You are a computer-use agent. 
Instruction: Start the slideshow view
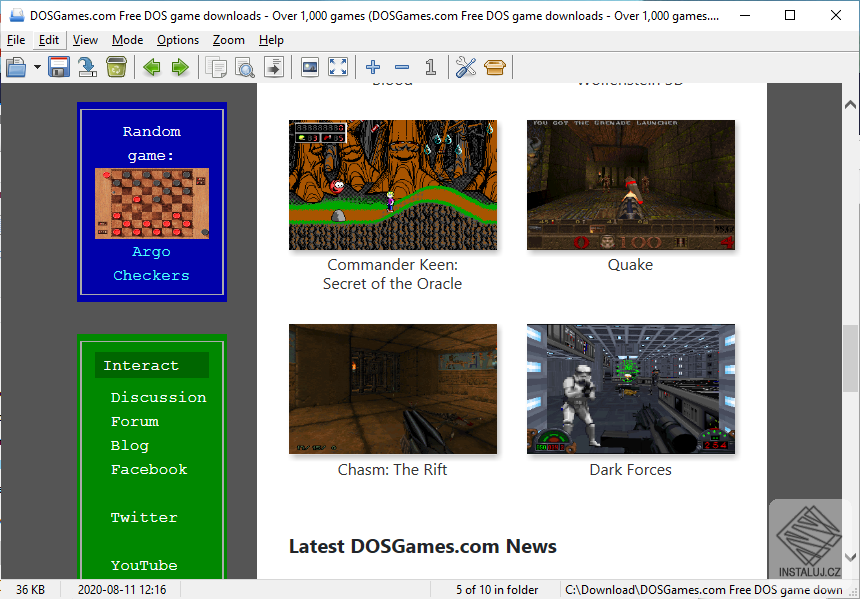pos(309,67)
